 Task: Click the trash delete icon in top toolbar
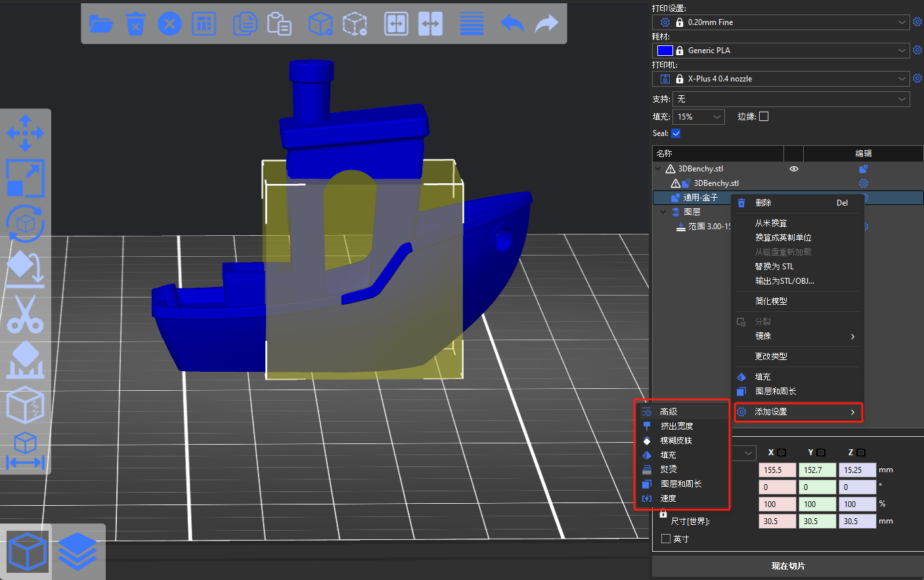click(135, 24)
